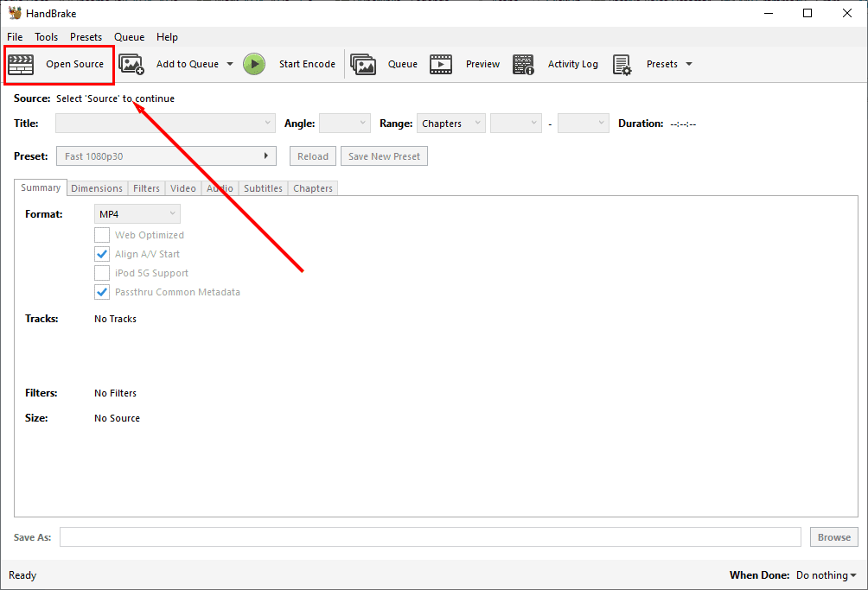
Task: Open the Queue via its stacked-images icon
Action: 363,64
